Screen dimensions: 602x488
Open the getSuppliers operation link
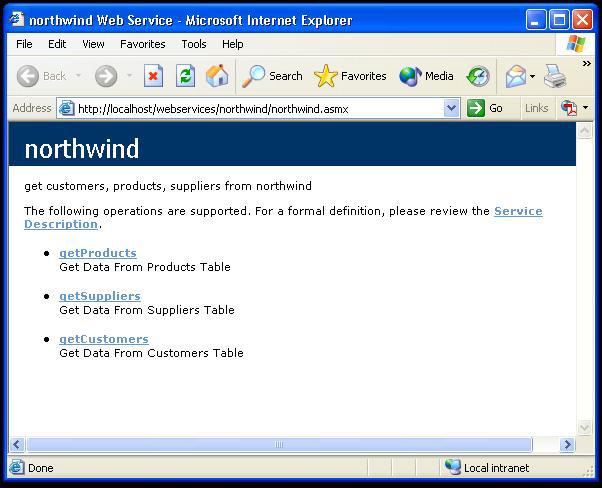pos(100,296)
